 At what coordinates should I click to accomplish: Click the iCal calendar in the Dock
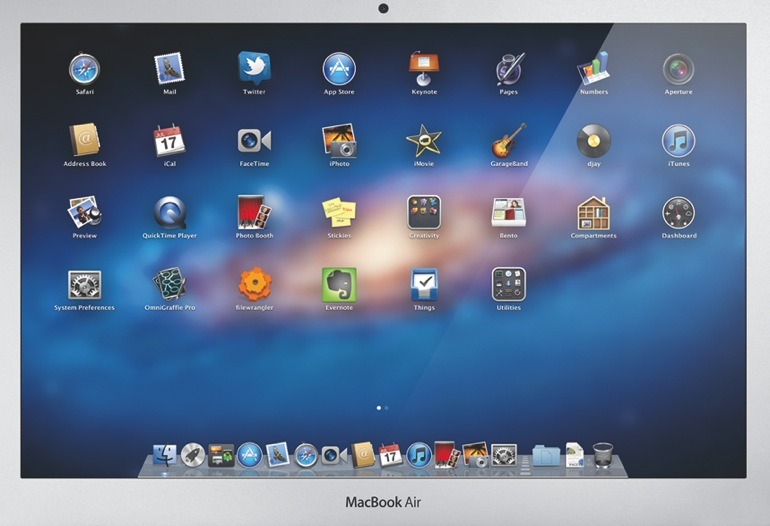coord(391,455)
